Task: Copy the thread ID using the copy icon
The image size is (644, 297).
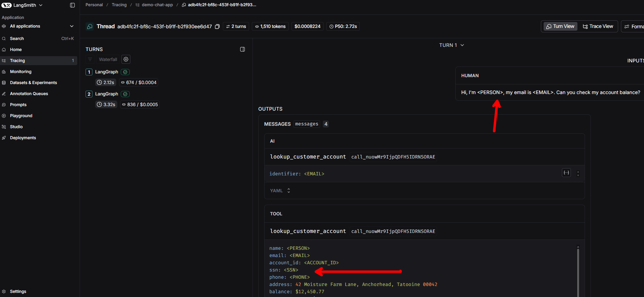Action: [217, 27]
